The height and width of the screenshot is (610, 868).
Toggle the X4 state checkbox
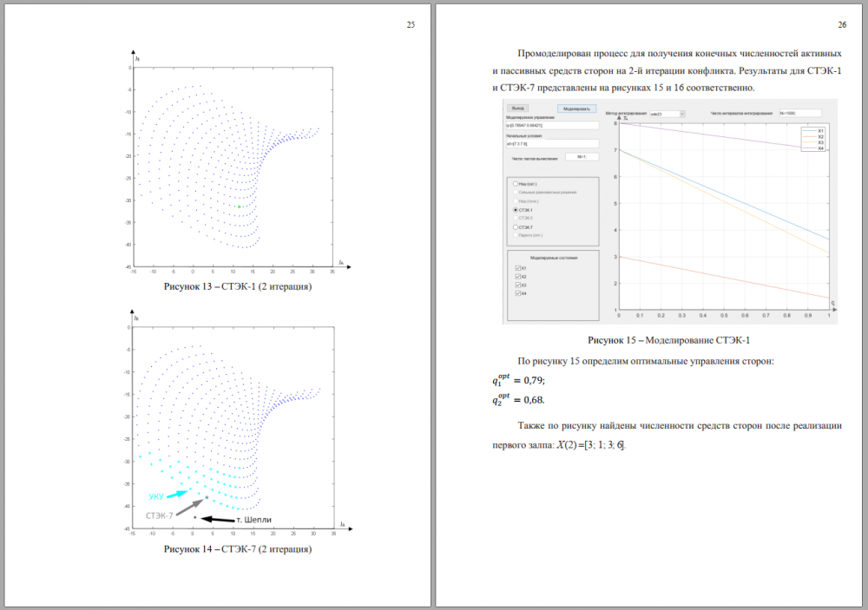point(518,293)
